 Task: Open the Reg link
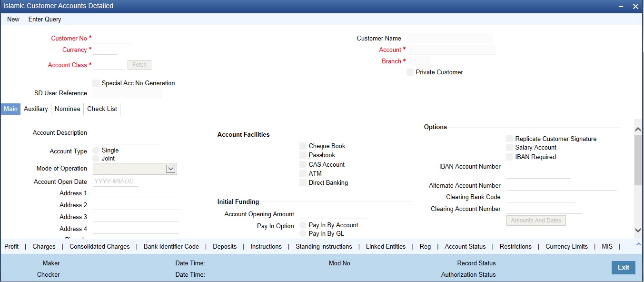click(425, 246)
